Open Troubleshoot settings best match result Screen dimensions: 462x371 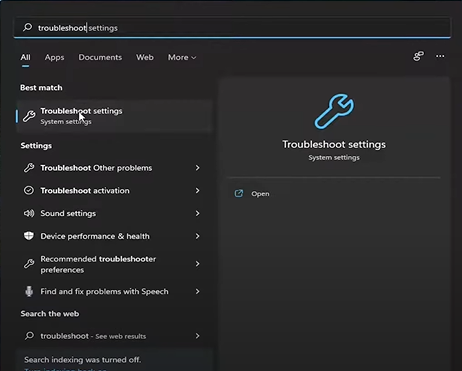tap(114, 116)
